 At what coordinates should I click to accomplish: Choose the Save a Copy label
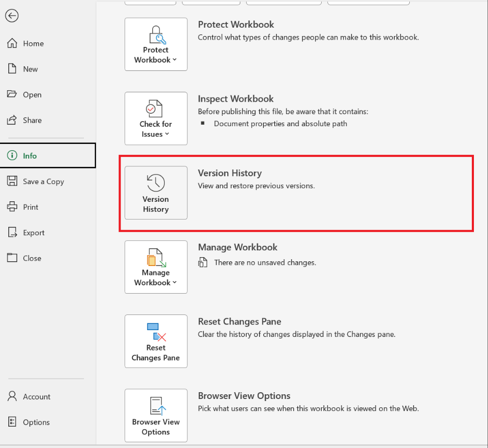click(x=44, y=181)
